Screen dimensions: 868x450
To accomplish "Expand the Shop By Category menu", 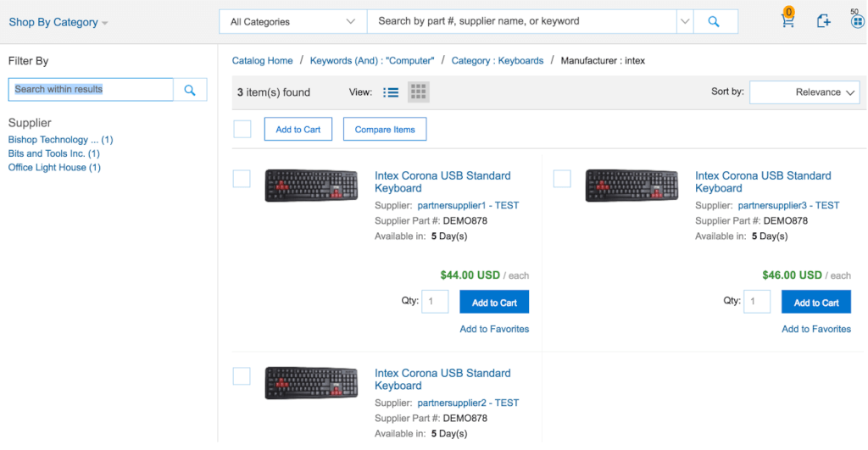I will pyautogui.click(x=58, y=22).
